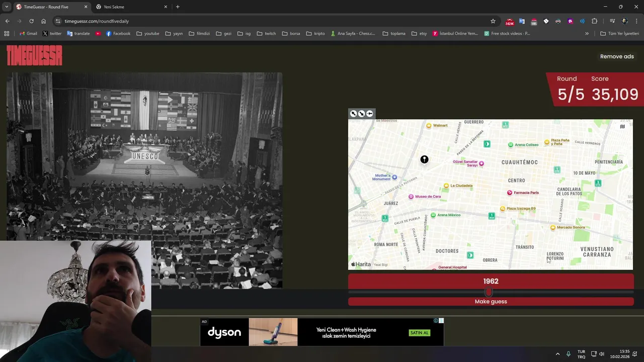Open a new browser tab
Viewport: 644px width, 362px height.
pyautogui.click(x=178, y=7)
